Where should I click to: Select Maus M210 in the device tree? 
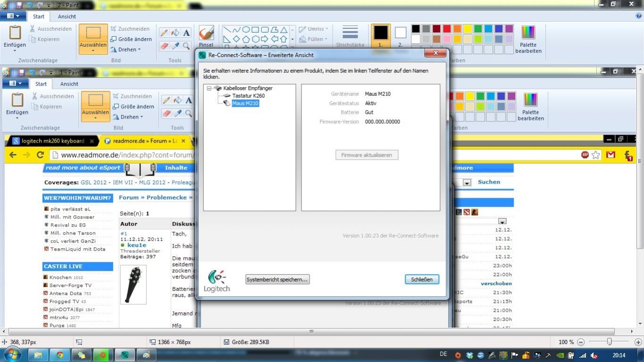click(x=245, y=103)
